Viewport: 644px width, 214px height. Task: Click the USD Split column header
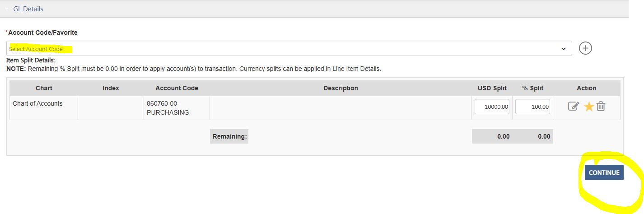pyautogui.click(x=492, y=88)
